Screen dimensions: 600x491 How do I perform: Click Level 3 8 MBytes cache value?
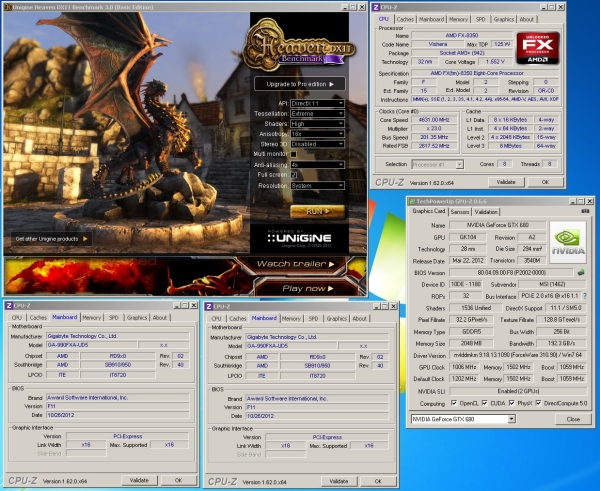[510, 146]
